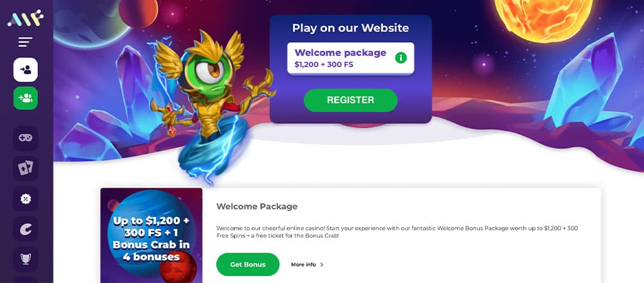
Task: Click the green info icon on Welcome package
Action: tap(401, 58)
